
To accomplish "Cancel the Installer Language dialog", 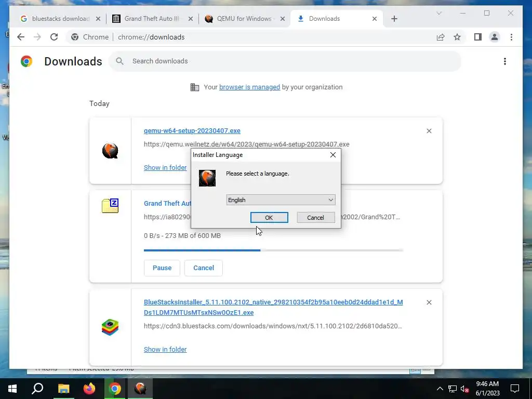I will coord(315,218).
